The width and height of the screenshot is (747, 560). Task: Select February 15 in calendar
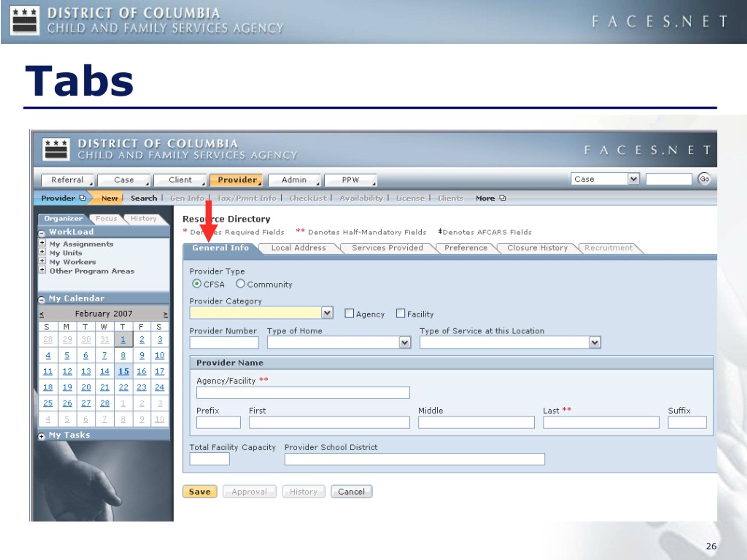point(124,371)
